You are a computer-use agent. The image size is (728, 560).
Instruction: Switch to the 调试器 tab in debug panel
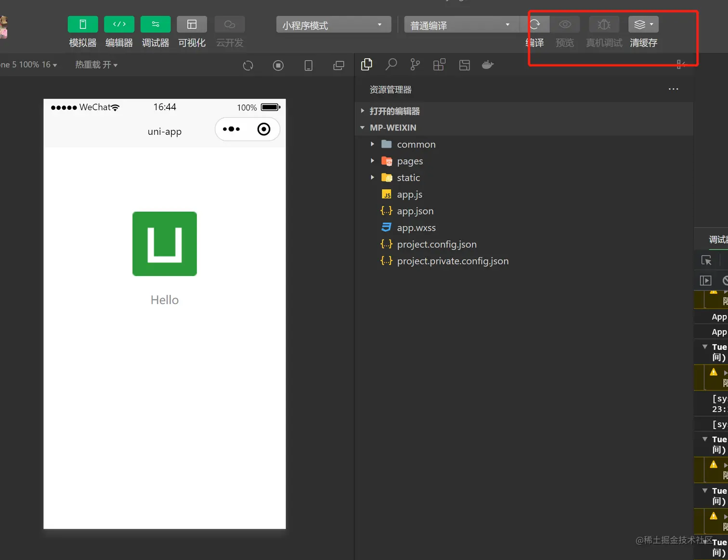[x=718, y=239]
